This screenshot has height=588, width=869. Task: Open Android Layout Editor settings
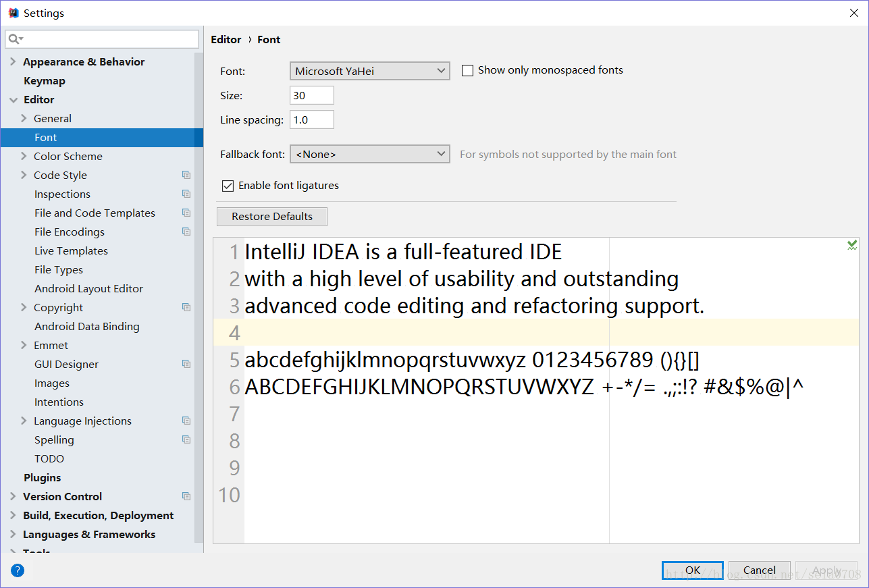click(x=89, y=288)
